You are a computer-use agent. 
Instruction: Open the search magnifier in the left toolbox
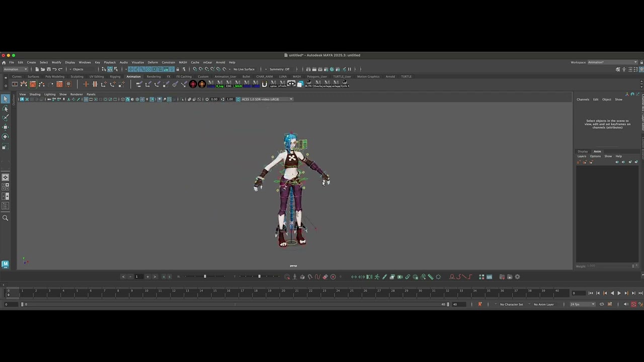pyautogui.click(x=5, y=218)
